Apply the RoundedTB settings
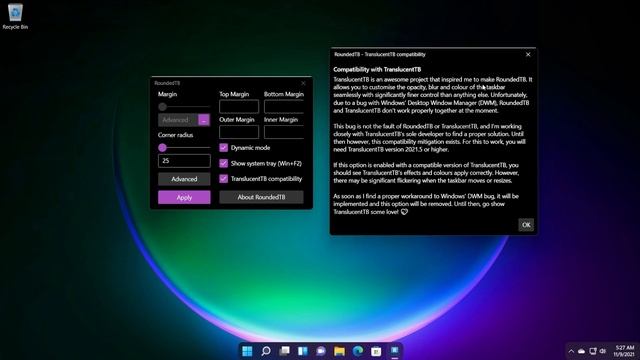Screen dimensions: 640x360 click(184, 197)
